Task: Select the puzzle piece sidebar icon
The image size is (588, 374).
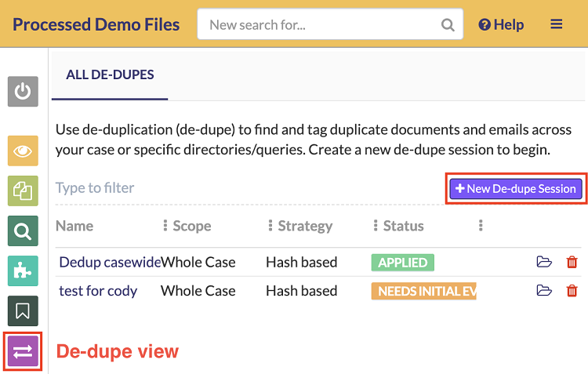Action: coord(23,271)
